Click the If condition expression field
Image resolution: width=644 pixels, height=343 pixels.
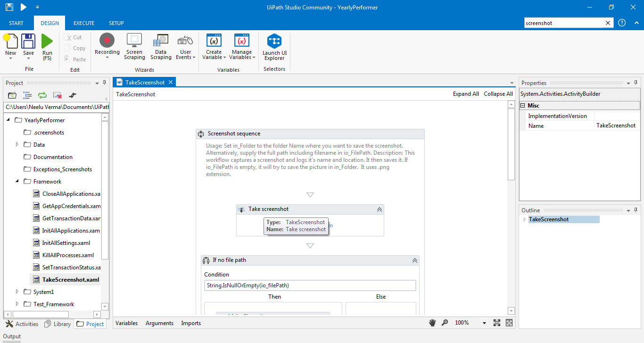[x=310, y=285]
